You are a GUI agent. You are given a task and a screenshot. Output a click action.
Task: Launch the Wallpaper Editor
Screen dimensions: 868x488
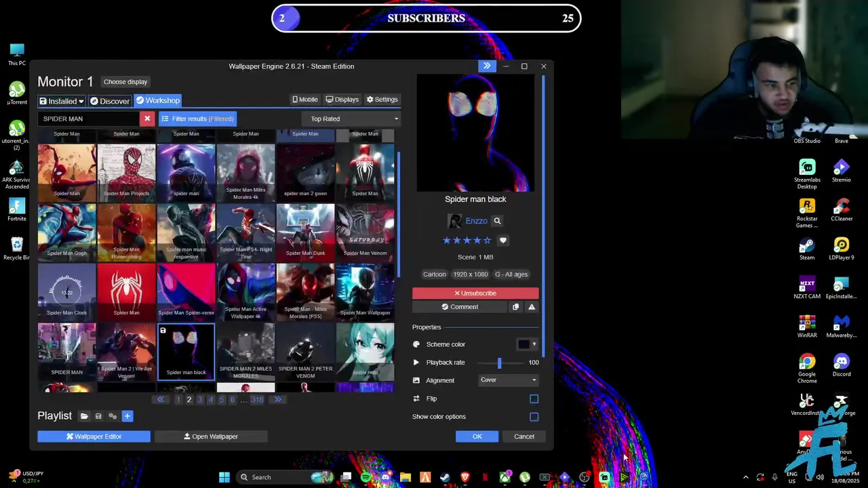[x=94, y=436]
